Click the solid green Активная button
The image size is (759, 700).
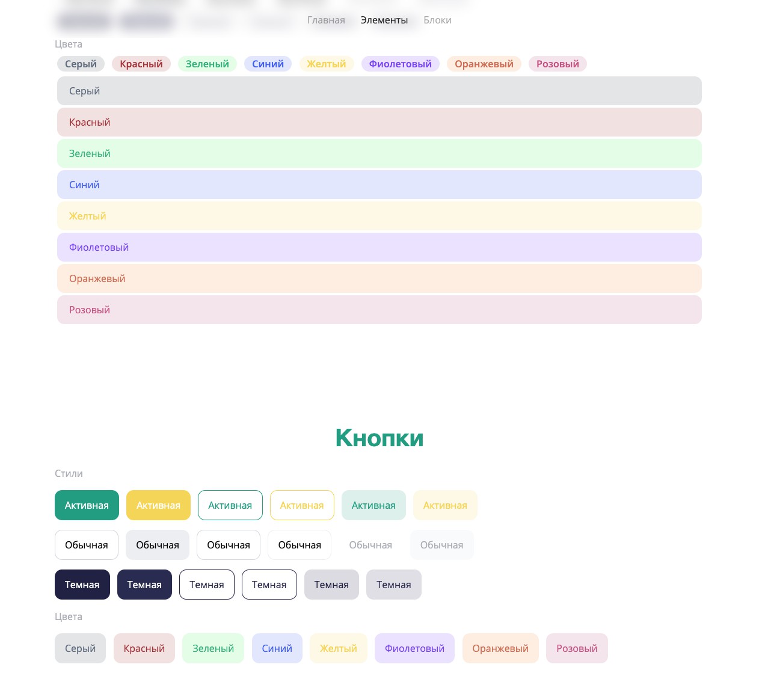click(x=87, y=505)
